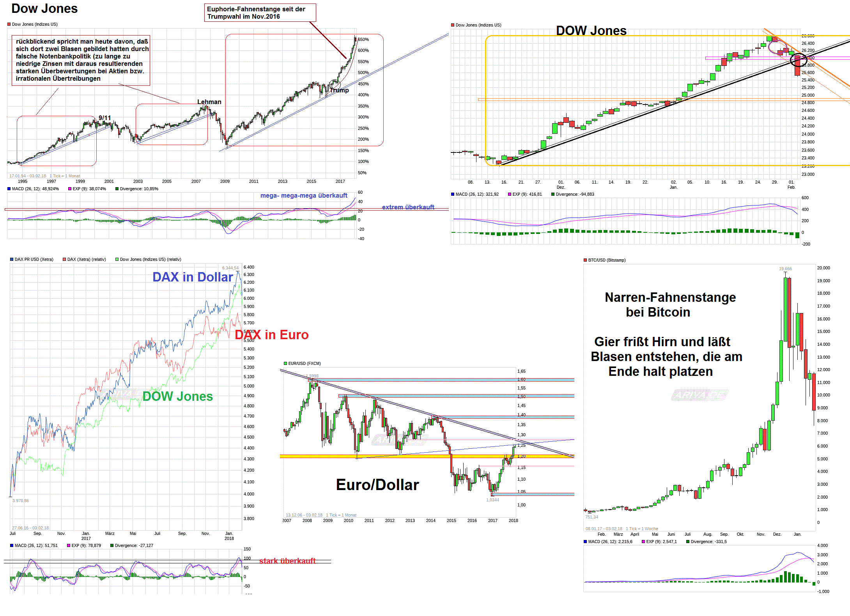Click the year 1995 on the long-term Dow axis
The height and width of the screenshot is (616, 850).
[x=23, y=181]
